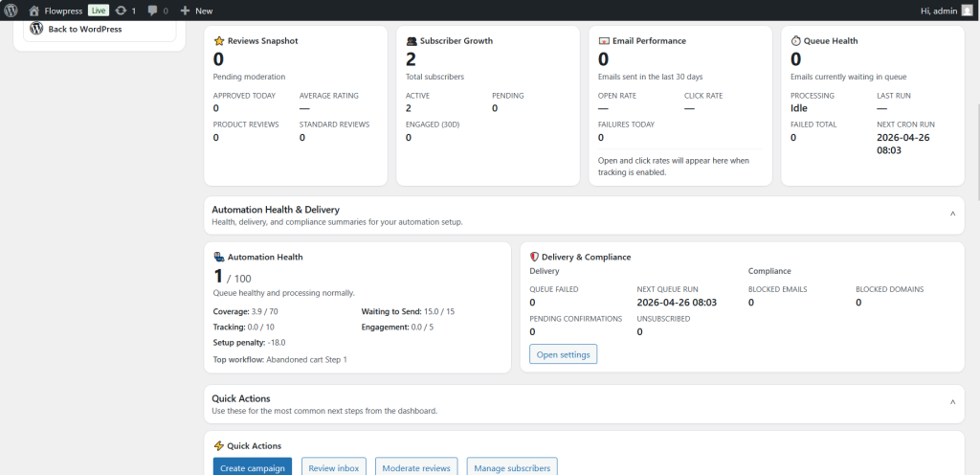Click the Subscriber Growth card title

pyautogui.click(x=457, y=40)
